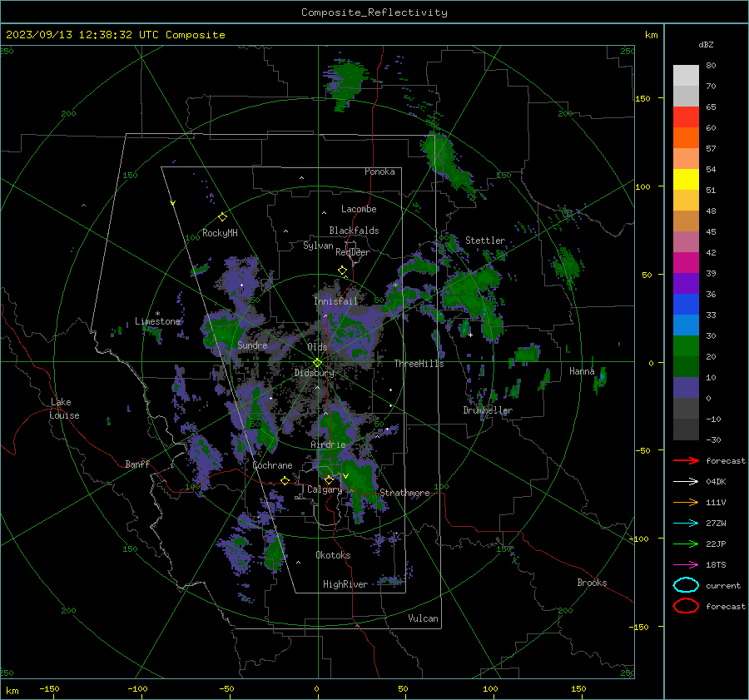Click the Sylvan label
The height and width of the screenshot is (700, 749).
[318, 246]
